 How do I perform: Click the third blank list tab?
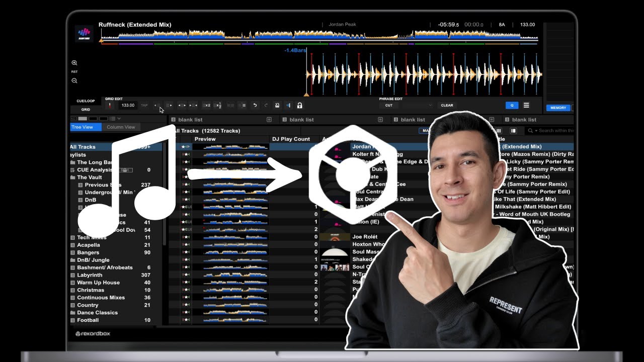click(413, 120)
